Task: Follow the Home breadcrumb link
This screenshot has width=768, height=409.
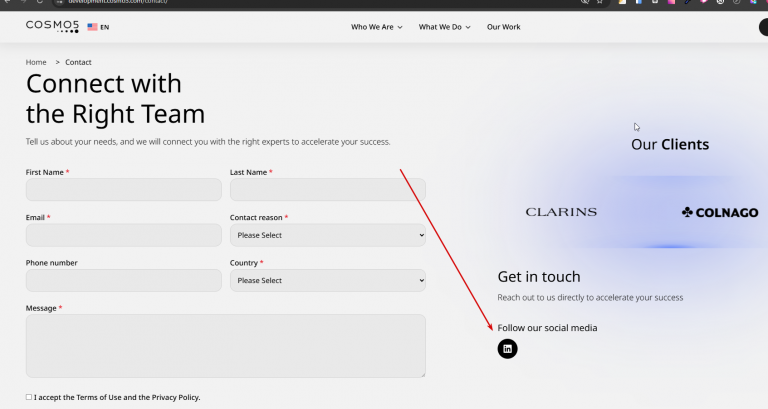Action: coord(36,62)
